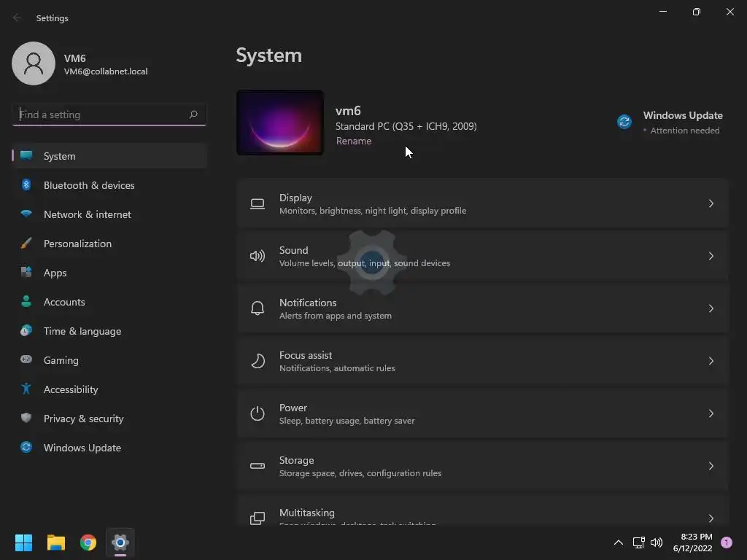747x560 pixels.
Task: Go to Bluetooth & devices
Action: [109, 185]
